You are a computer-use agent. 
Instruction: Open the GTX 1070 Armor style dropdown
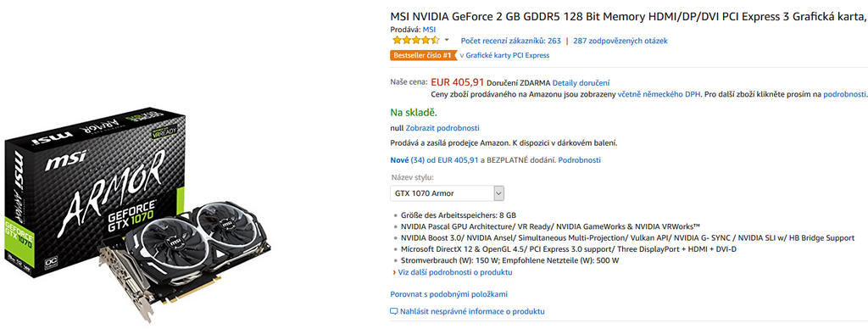(x=448, y=193)
